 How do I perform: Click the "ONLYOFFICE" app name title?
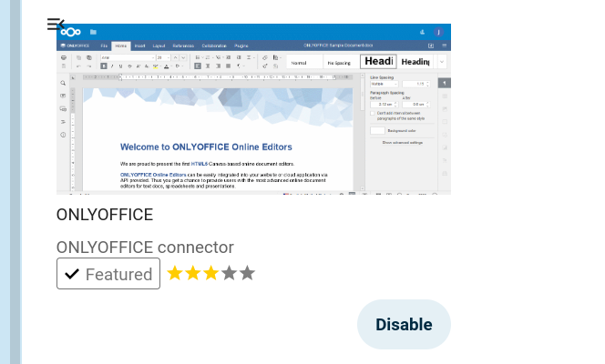click(x=105, y=215)
